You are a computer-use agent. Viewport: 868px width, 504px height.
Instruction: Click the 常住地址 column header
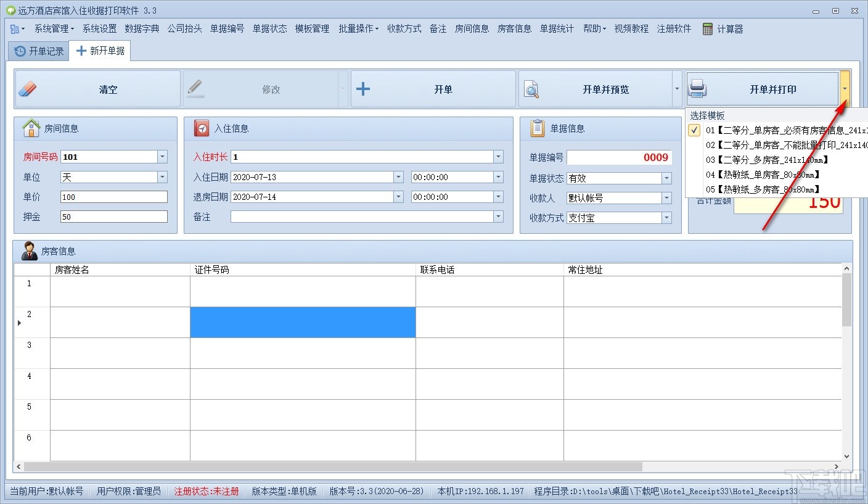(x=703, y=270)
